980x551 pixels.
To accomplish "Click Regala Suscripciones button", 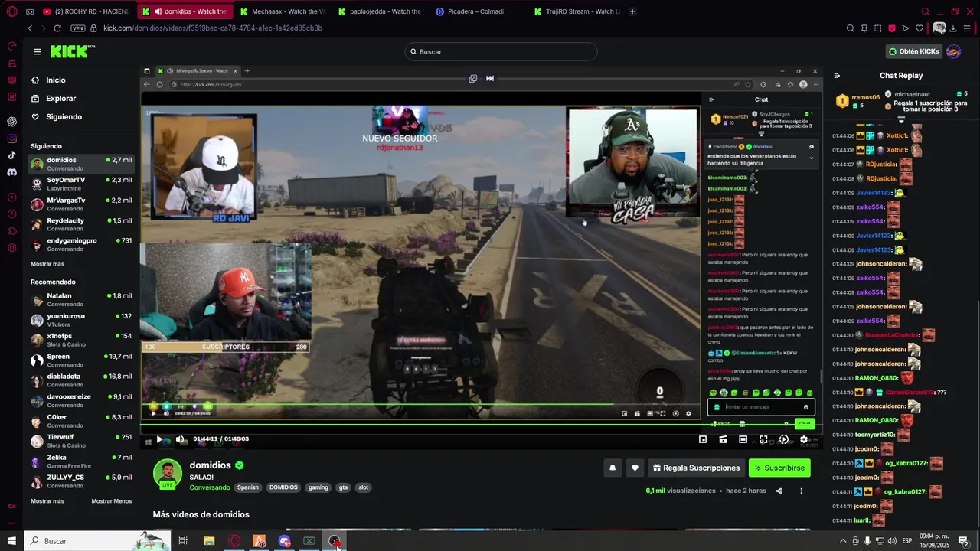I will [696, 468].
